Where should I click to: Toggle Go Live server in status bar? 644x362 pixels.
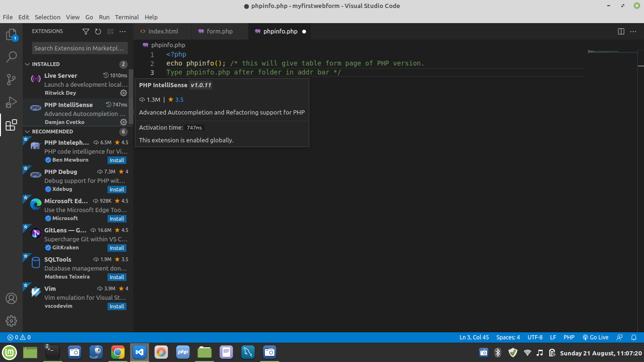pyautogui.click(x=595, y=337)
